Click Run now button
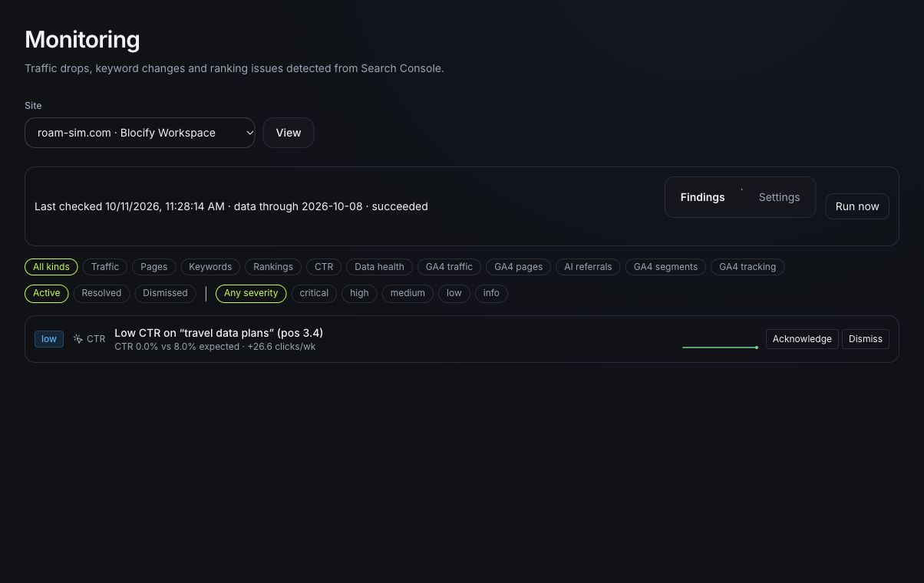 coord(857,206)
